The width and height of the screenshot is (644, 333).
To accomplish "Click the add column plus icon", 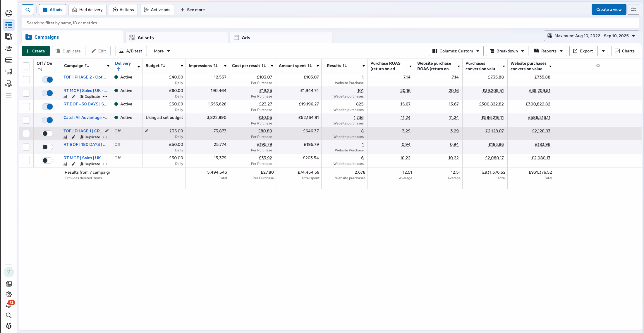I will [598, 66].
